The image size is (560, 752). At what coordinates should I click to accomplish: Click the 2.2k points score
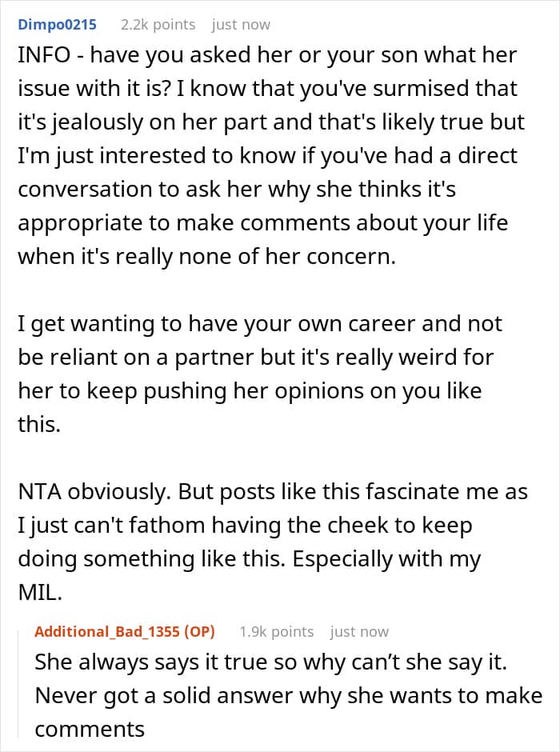pos(158,25)
